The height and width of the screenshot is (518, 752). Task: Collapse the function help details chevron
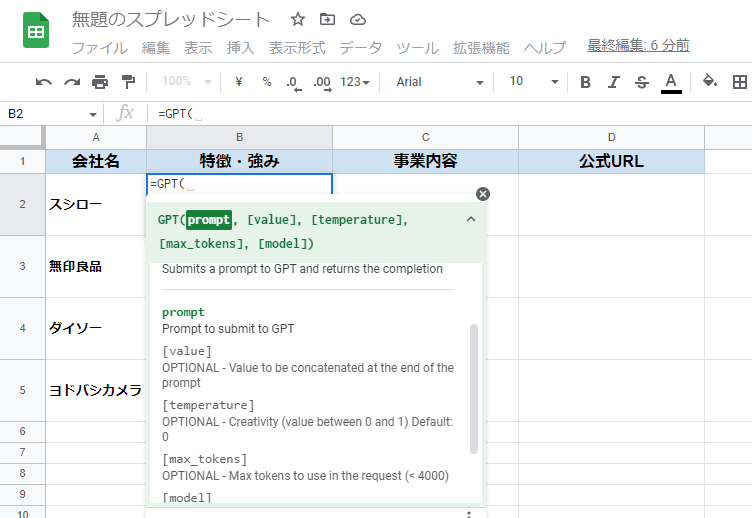[471, 219]
